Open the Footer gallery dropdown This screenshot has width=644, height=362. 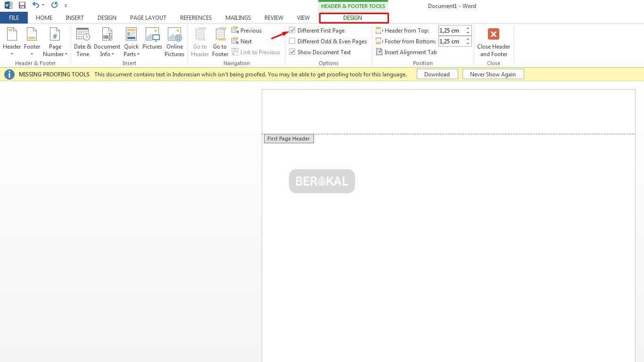tap(32, 42)
